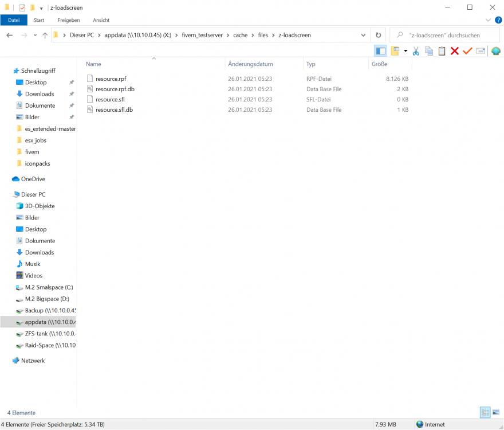Viewport: 504px width, 430px height.
Task: Switch to large thumbnails view icon
Action: point(496,412)
